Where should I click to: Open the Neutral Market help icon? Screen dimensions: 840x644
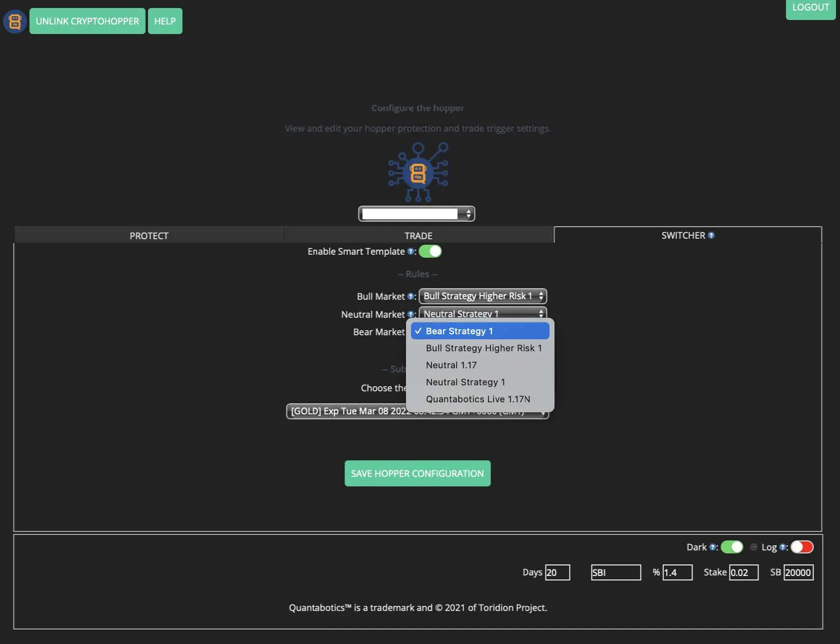pos(410,314)
